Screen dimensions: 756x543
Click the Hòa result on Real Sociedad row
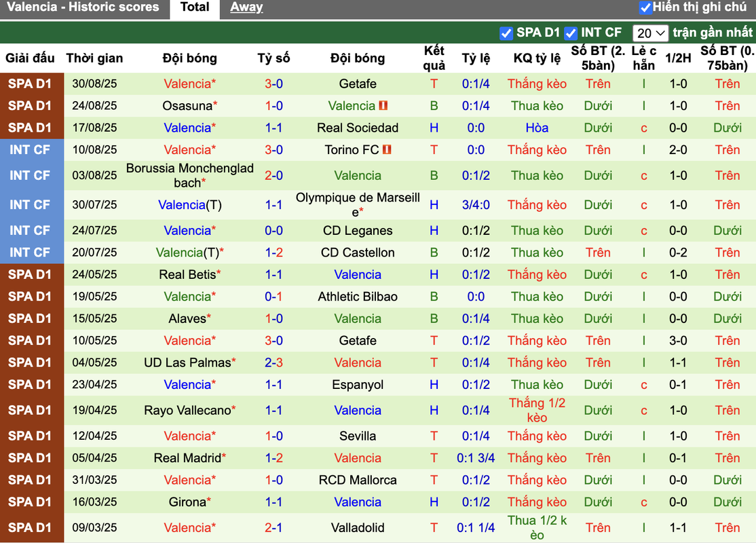[x=537, y=128]
